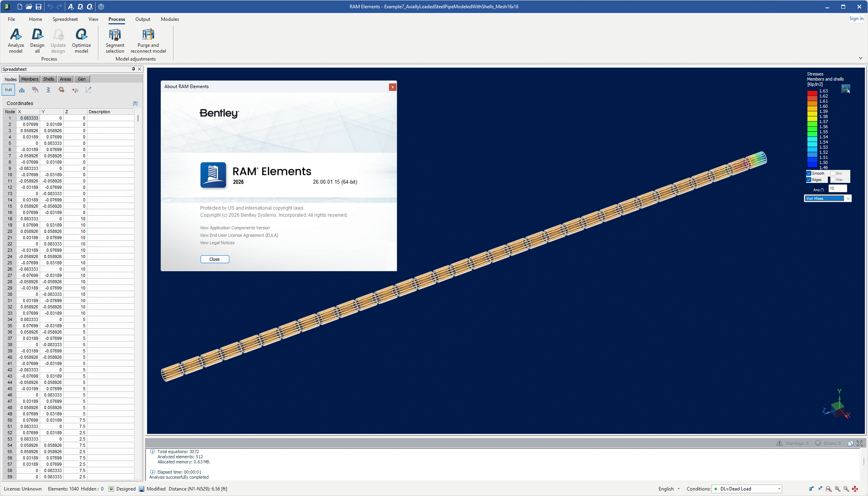This screenshot has height=496, width=868.
Task: Select the Shells spreadsheet tab
Action: click(x=49, y=79)
